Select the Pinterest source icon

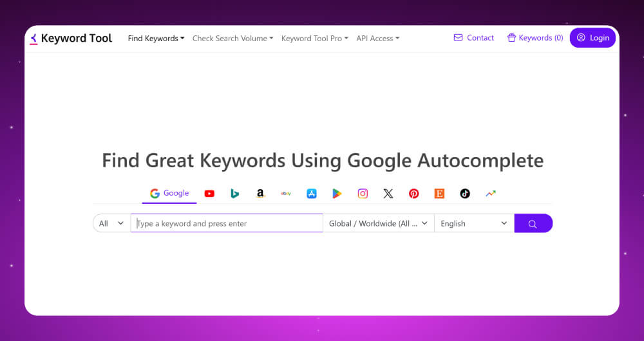click(413, 194)
